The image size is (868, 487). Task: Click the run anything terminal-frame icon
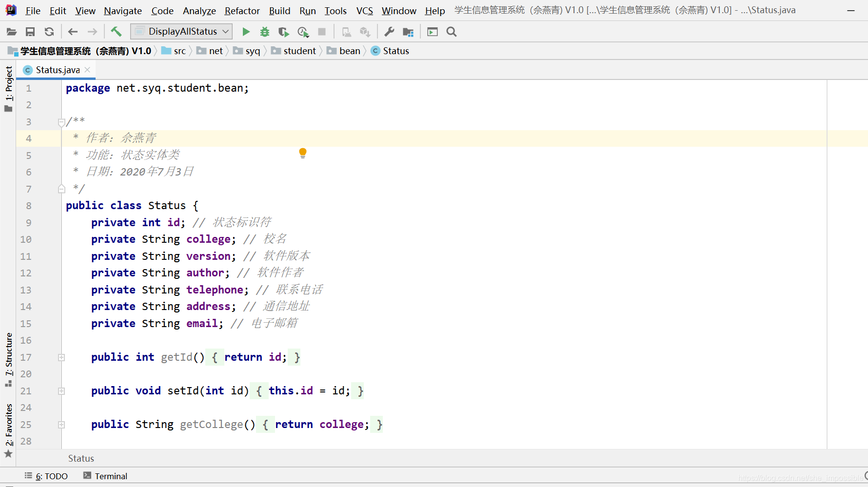coord(433,32)
